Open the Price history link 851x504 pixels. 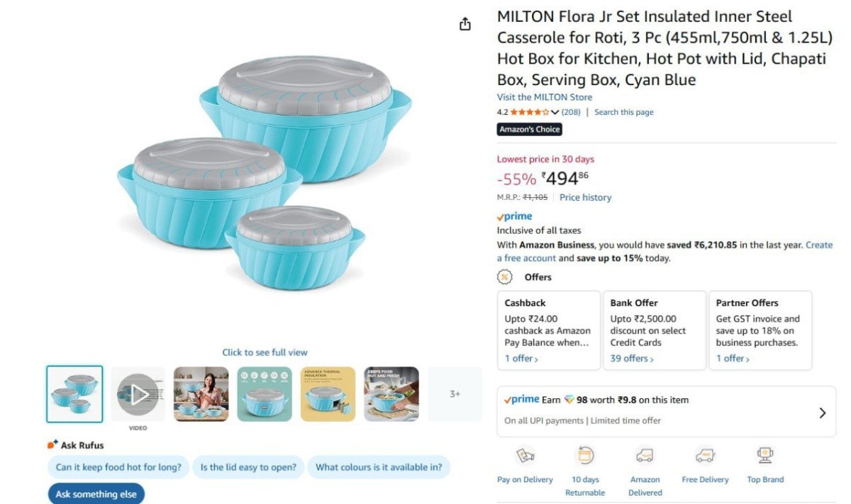coord(585,197)
